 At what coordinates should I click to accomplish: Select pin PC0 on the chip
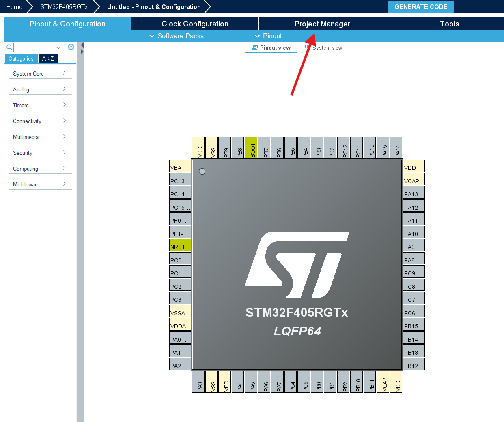tap(180, 259)
